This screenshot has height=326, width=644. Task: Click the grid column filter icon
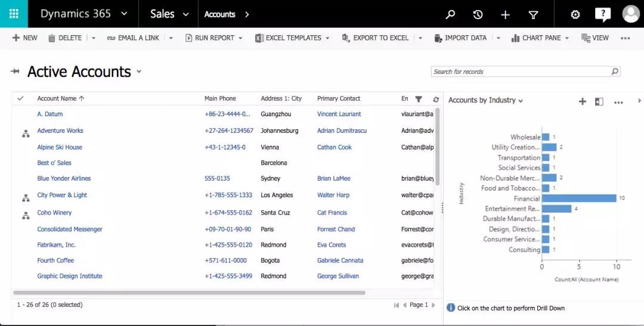pos(419,99)
